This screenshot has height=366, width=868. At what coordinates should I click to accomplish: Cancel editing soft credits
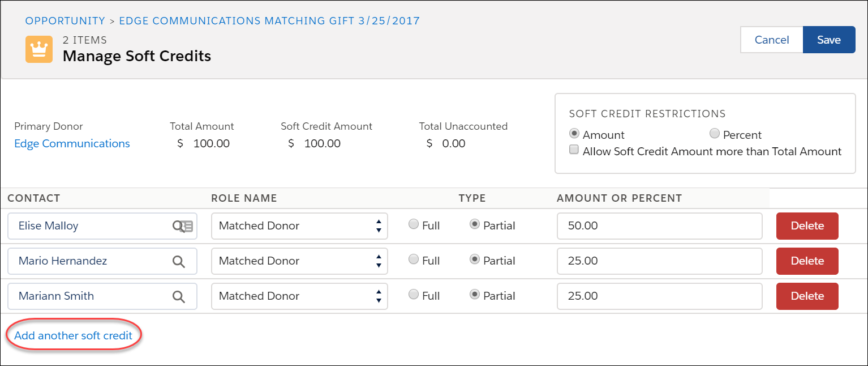[772, 40]
